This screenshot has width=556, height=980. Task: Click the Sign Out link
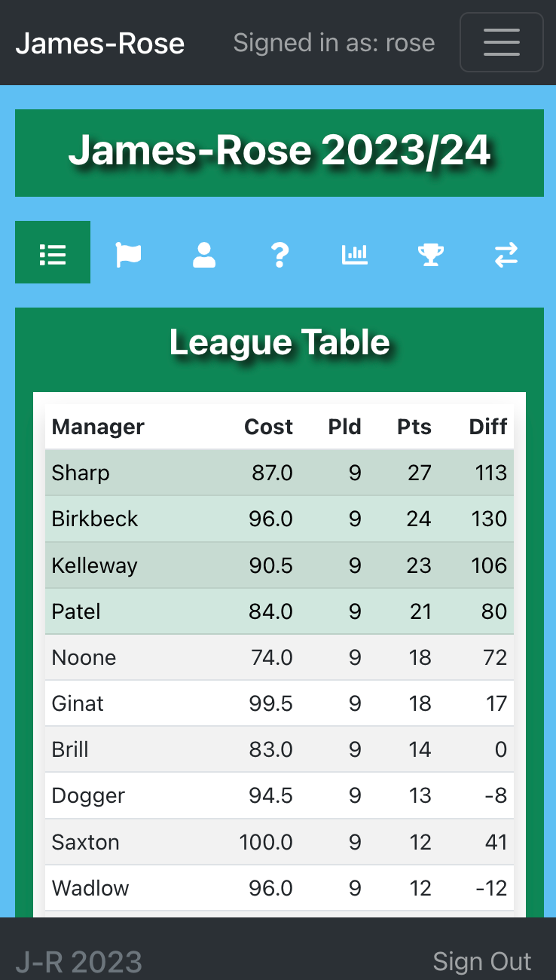click(x=482, y=961)
